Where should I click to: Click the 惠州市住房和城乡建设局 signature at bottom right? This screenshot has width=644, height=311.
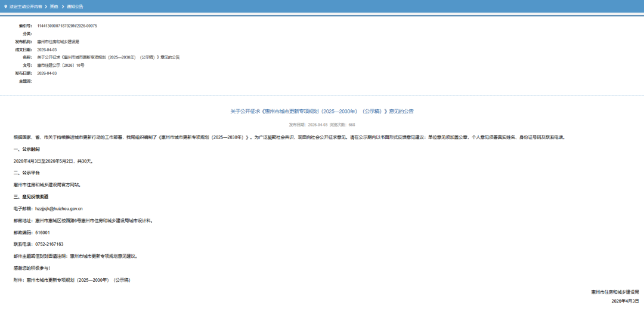pos(615,292)
